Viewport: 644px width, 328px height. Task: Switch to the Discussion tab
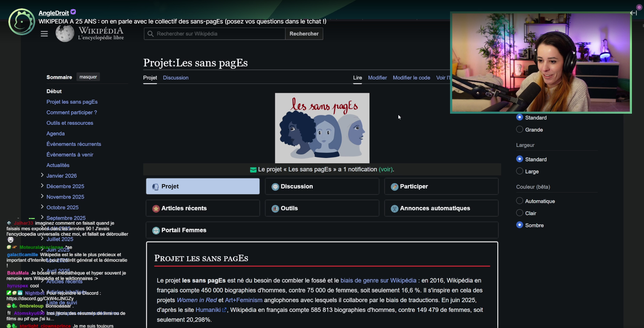[176, 78]
